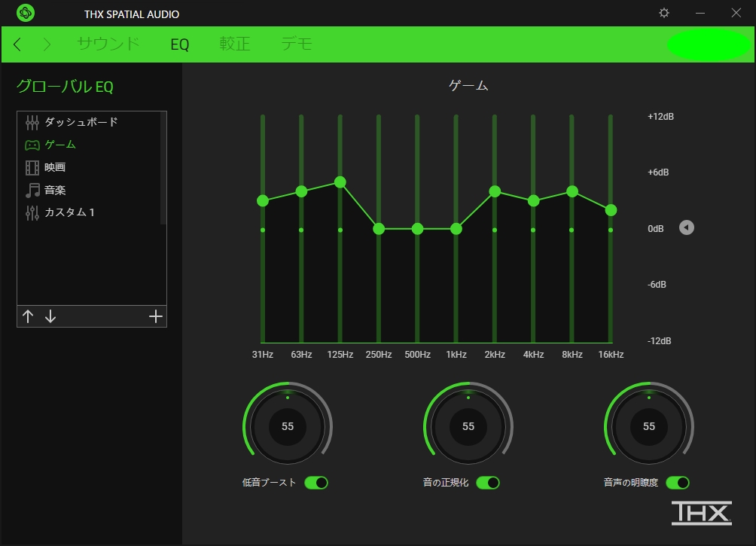Image resolution: width=756 pixels, height=546 pixels.
Task: Click the 低音ブースト knob showing 55
Action: click(x=288, y=426)
